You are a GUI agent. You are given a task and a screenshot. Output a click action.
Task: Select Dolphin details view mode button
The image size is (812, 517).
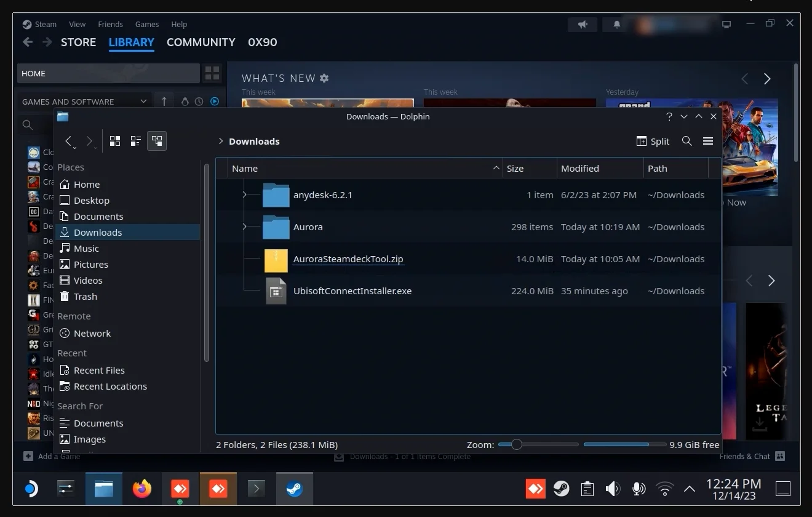click(x=157, y=141)
